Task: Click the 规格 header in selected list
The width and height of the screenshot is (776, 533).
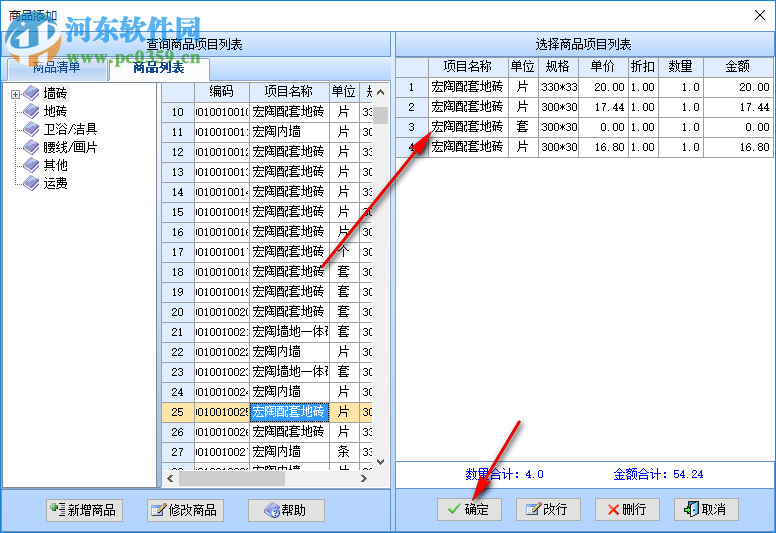Action: pos(558,67)
